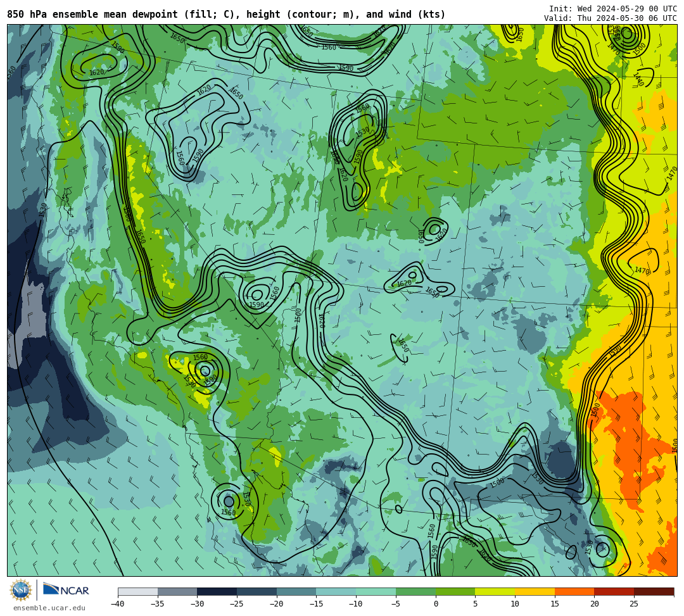The height and width of the screenshot is (616, 684).
Task: Click the positive "5" colorbar tick label
Action: [475, 604]
